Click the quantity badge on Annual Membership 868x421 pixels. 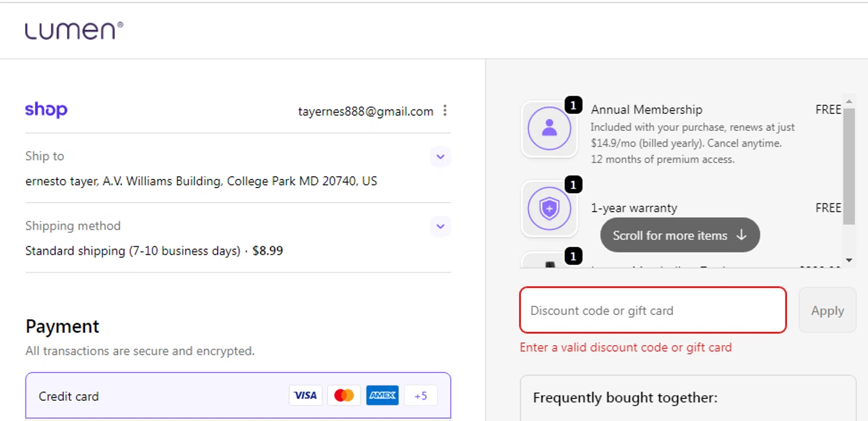coord(573,105)
